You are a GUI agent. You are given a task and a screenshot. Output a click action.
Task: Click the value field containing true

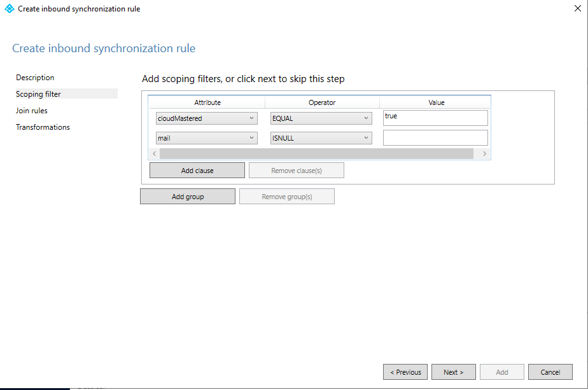[435, 118]
